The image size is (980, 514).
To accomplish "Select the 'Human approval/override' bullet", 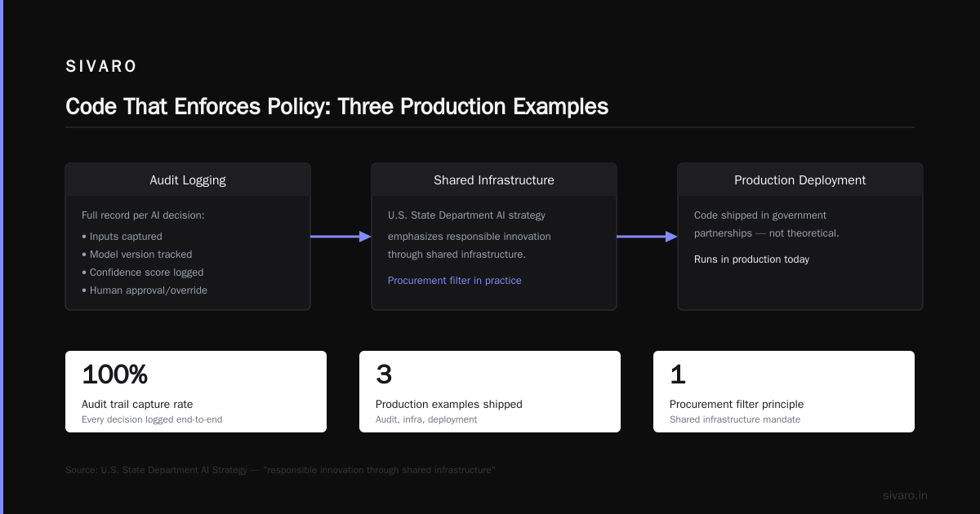I will pos(145,290).
